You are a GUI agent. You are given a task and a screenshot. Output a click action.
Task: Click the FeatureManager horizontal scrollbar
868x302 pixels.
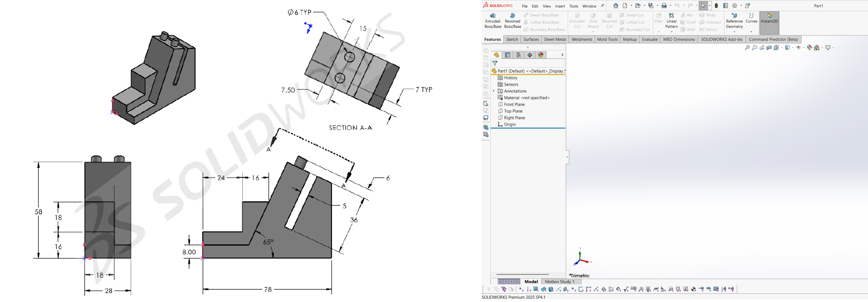pos(523,274)
